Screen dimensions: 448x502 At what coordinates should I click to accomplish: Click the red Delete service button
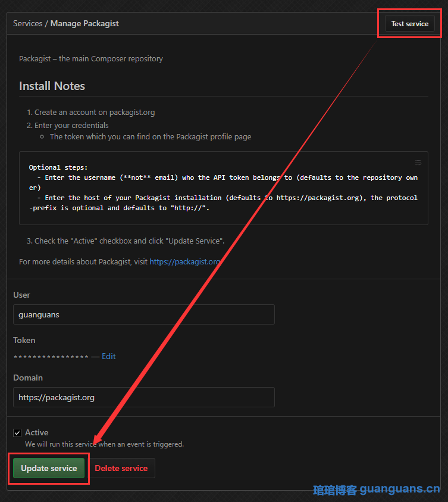[121, 468]
